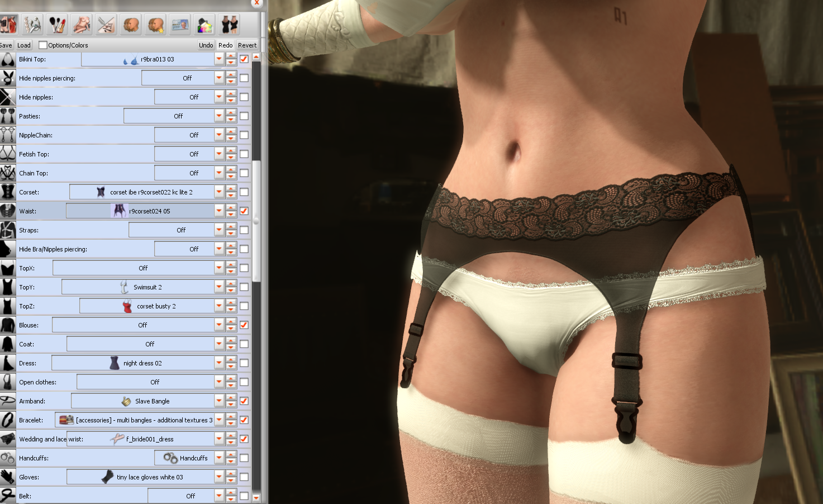Click the Blouse row category icon

coord(8,325)
